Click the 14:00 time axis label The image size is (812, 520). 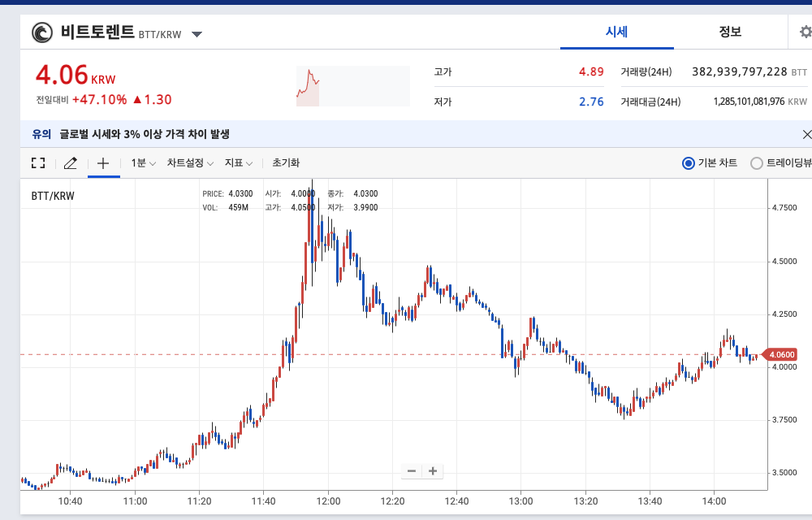tap(714, 501)
